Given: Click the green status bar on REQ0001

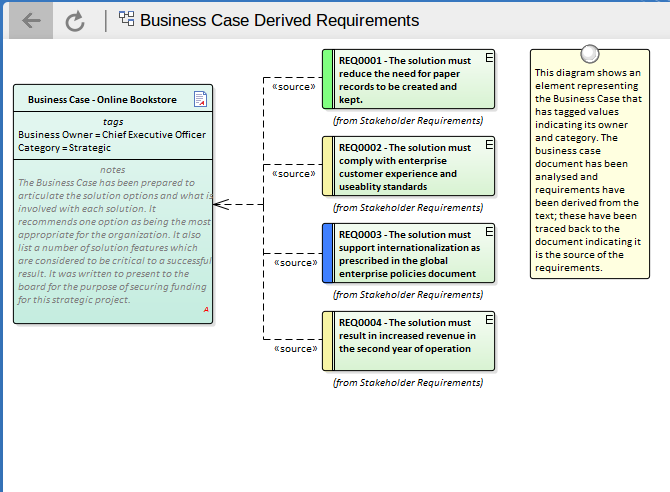Looking at the screenshot, I should click(327, 79).
